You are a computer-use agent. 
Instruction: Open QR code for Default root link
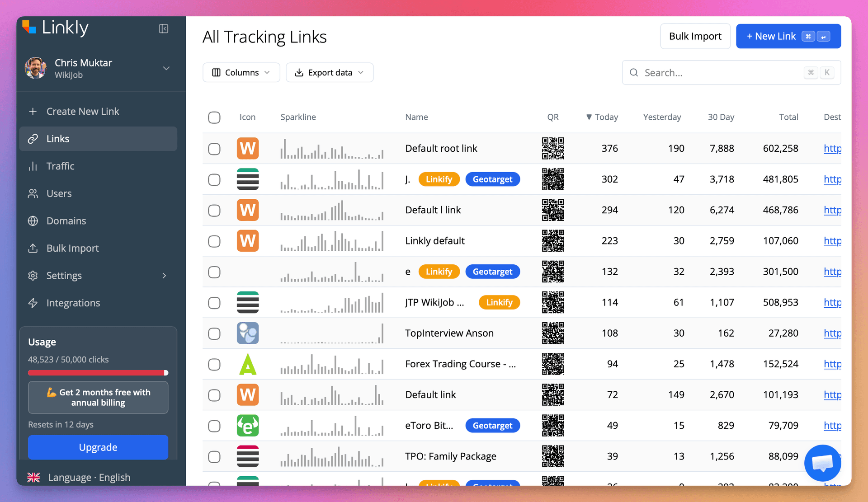553,148
